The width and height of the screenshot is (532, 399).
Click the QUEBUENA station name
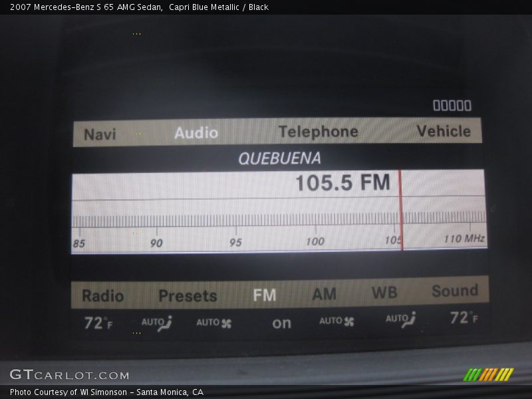click(x=279, y=158)
